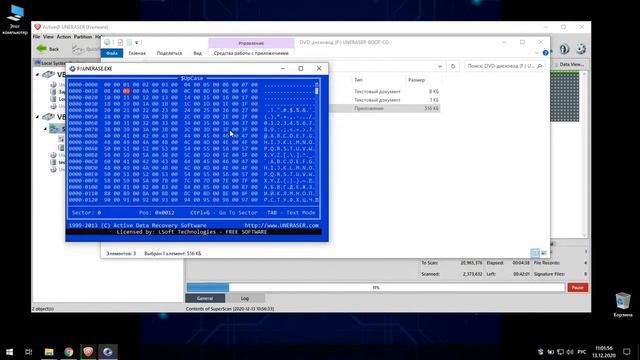This screenshot has width=640, height=360.
Task: Open the Explorer address bar history dropdown
Action: click(x=440, y=66)
